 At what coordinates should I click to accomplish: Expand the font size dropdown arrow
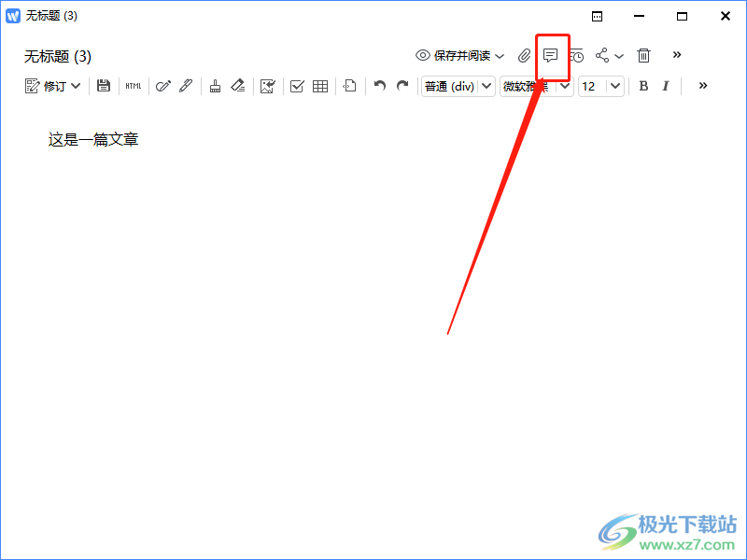click(x=615, y=86)
